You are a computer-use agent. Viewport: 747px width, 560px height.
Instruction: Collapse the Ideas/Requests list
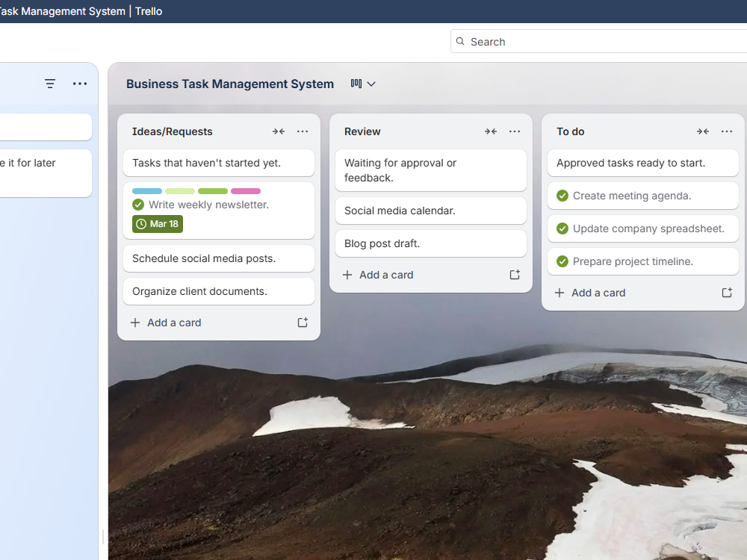[x=279, y=131]
